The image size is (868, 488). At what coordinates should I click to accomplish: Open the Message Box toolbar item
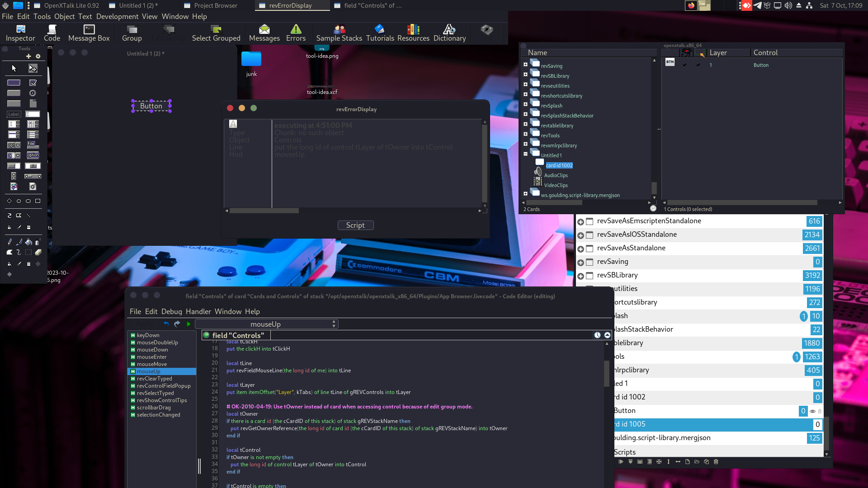pos(89,33)
